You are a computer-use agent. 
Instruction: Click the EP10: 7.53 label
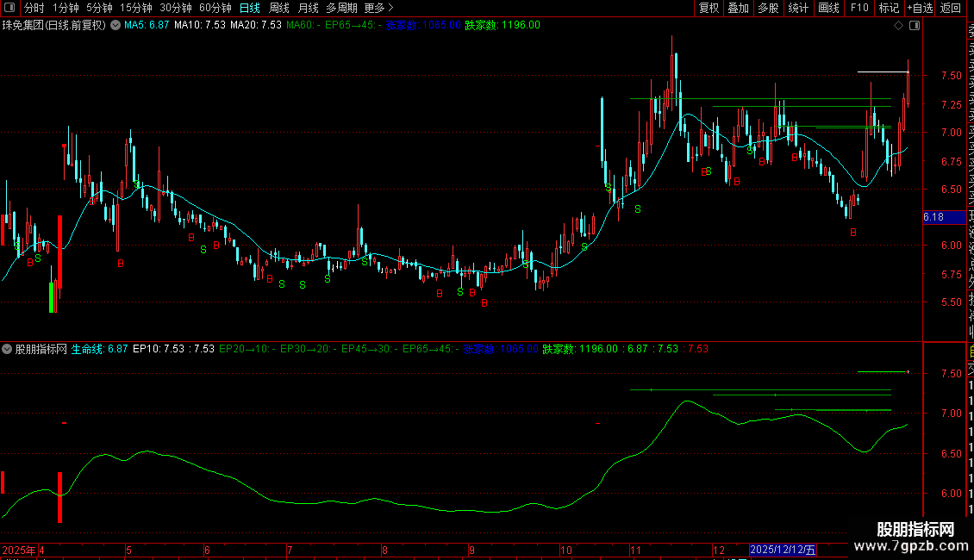(159, 350)
